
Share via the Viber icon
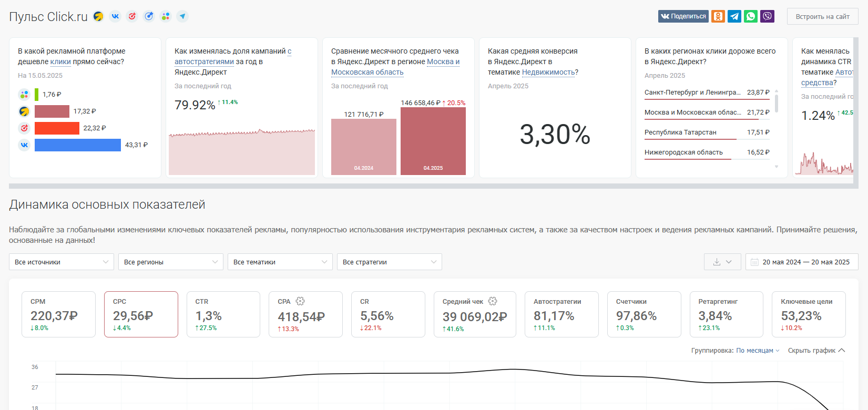[x=768, y=16]
